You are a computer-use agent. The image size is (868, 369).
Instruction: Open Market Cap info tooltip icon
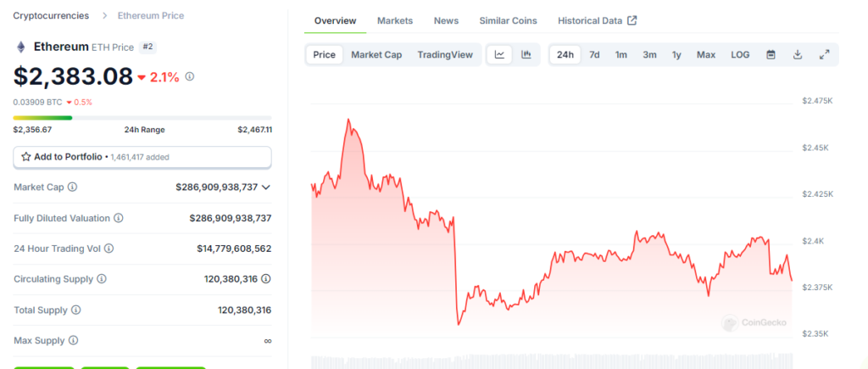(x=72, y=187)
